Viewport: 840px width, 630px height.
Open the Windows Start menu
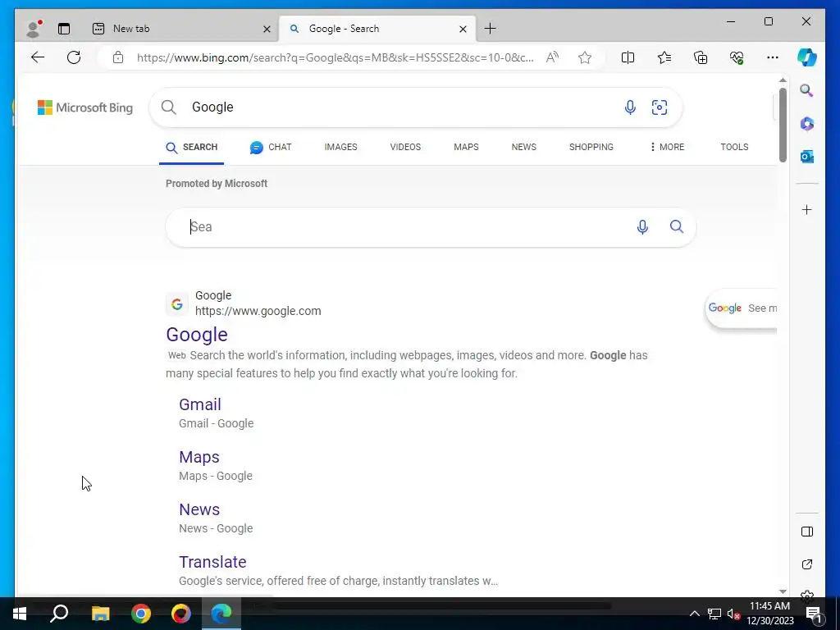point(20,614)
